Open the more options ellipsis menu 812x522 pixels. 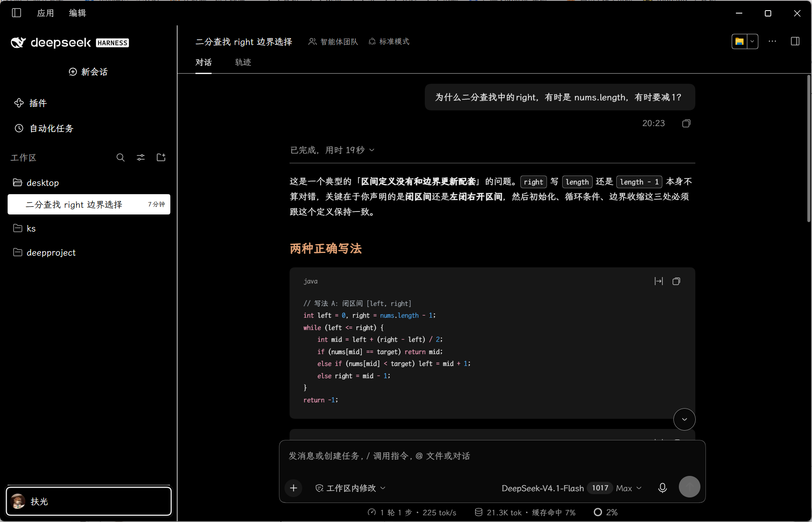coord(772,41)
